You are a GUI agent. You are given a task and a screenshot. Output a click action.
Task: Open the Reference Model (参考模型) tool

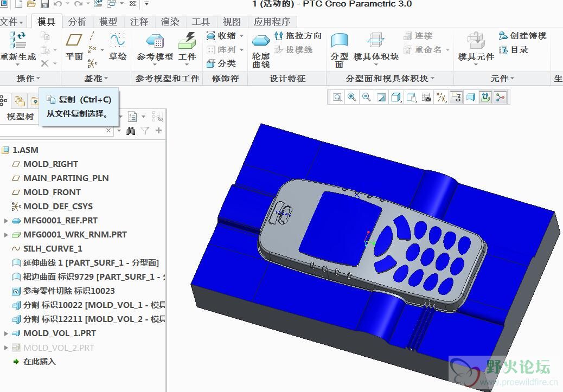155,49
